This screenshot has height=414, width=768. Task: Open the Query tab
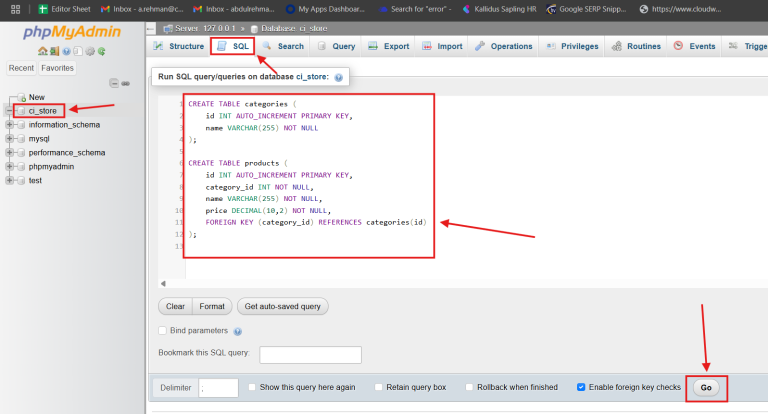(x=336, y=46)
